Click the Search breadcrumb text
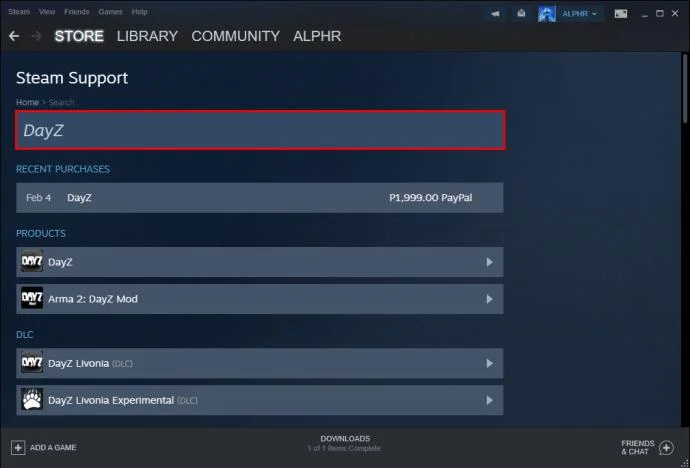The width and height of the screenshot is (690, 468). 62,102
